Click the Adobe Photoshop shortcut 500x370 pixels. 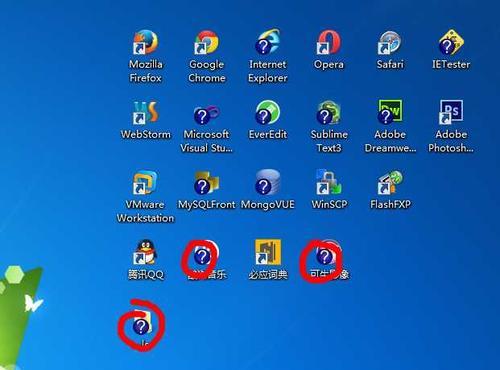point(451,113)
